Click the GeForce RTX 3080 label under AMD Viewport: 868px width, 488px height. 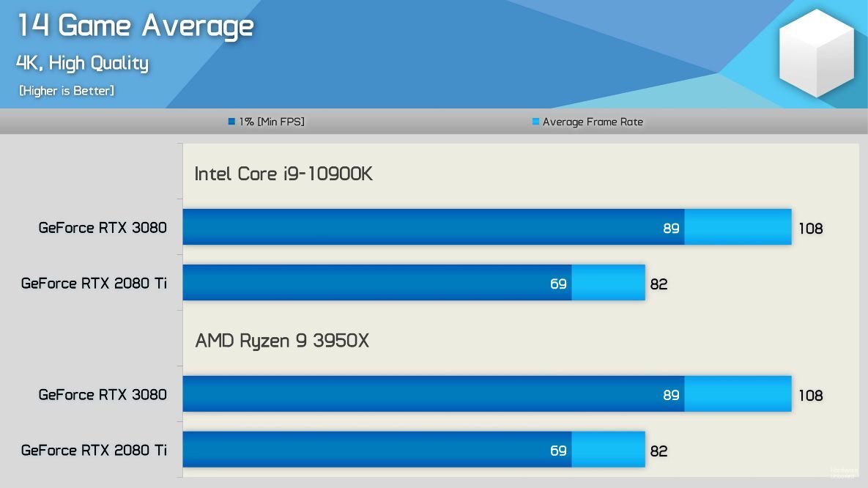[x=103, y=395]
